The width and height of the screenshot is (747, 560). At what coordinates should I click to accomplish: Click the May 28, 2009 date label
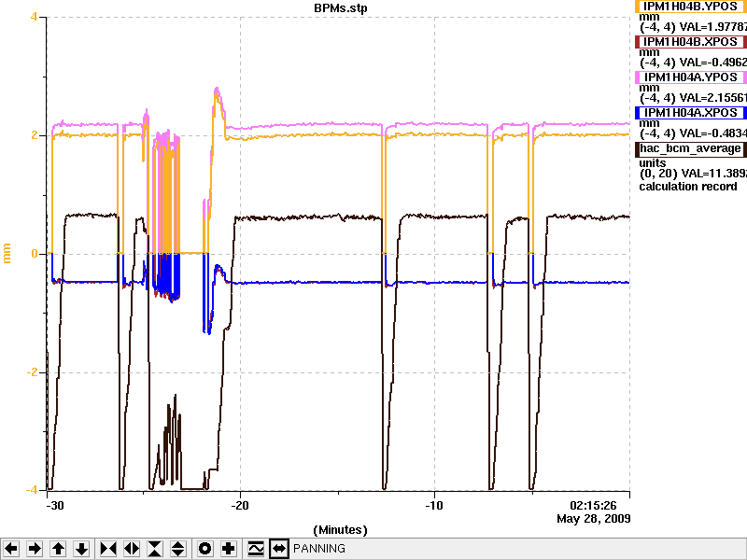(594, 518)
